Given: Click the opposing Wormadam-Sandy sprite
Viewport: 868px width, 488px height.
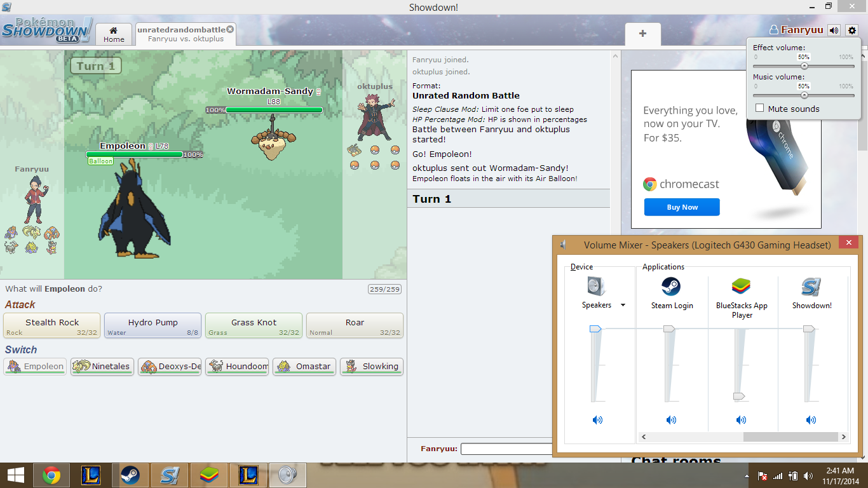Looking at the screenshot, I should pos(274,139).
